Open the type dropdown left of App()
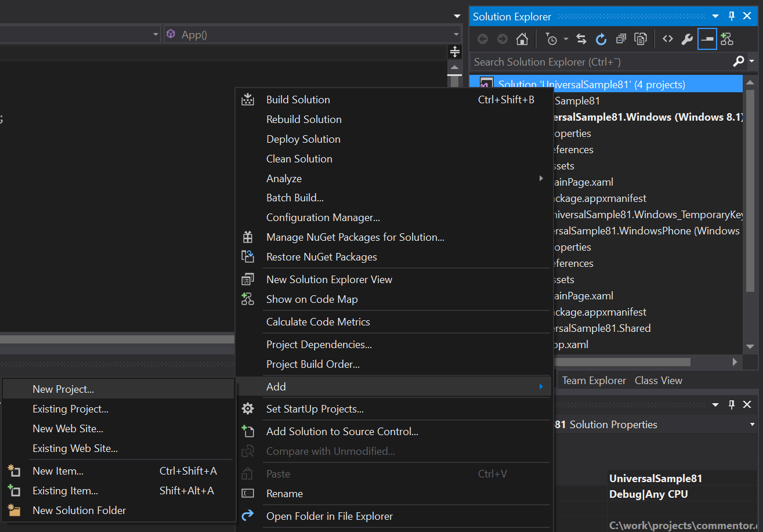Image resolution: width=763 pixels, height=532 pixels. coord(156,35)
